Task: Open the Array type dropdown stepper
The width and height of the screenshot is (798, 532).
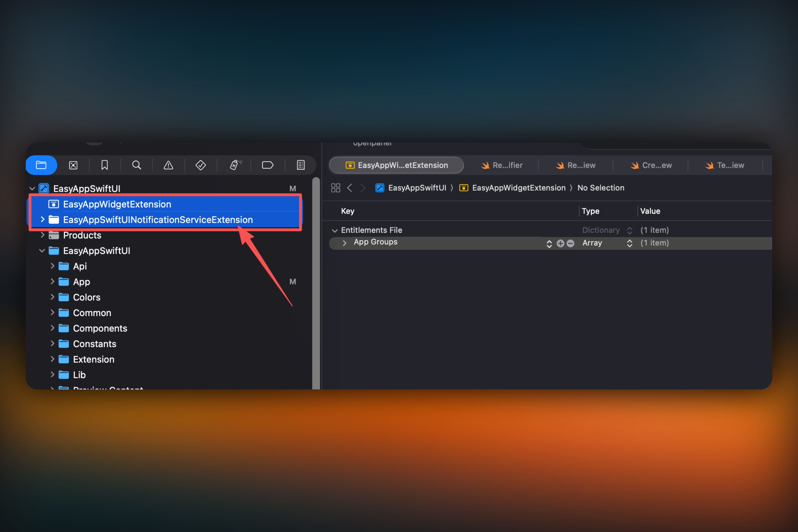Action: tap(629, 243)
